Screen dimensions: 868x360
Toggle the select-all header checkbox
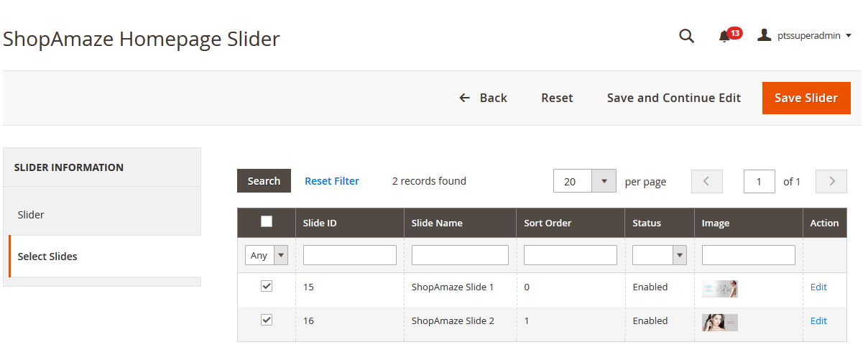coord(267,221)
